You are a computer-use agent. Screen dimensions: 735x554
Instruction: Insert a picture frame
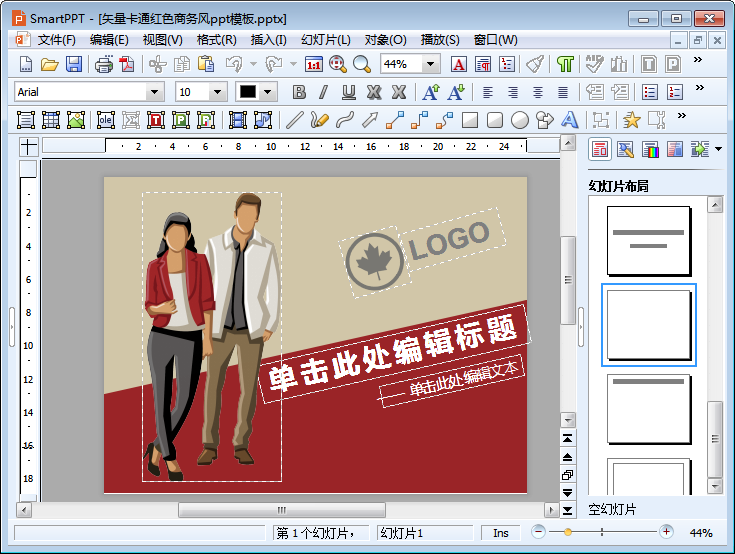tap(75, 120)
